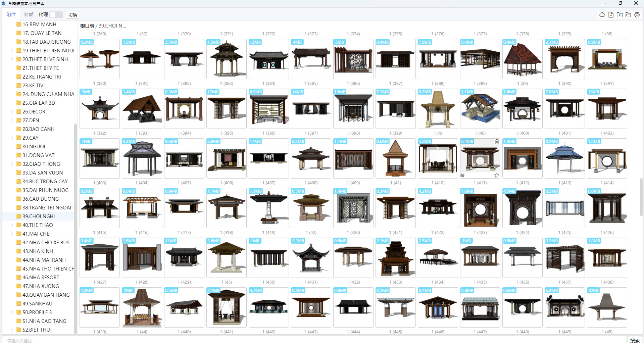Click the 切换 switch button
Viewport: 644px width, 343px height.
click(x=72, y=15)
